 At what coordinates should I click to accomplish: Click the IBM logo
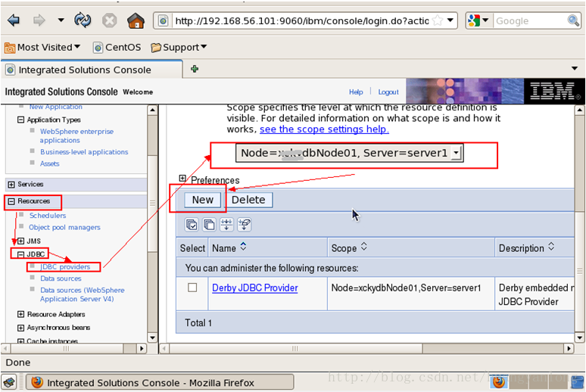point(554,91)
